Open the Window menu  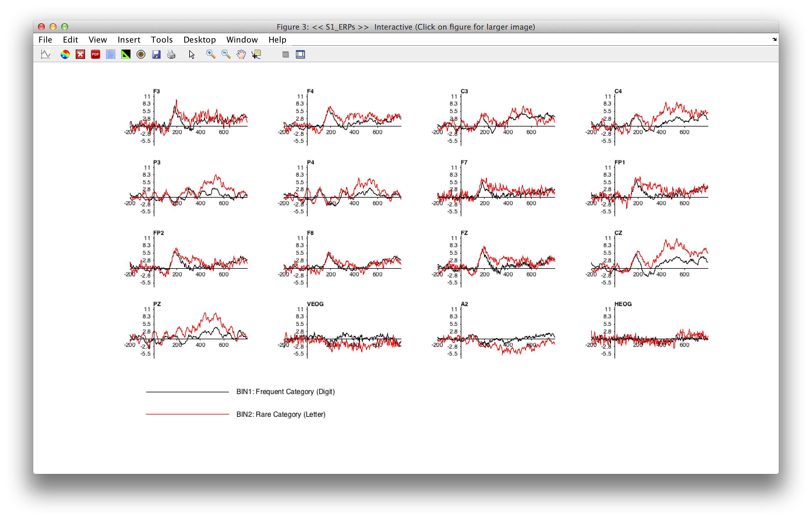[x=242, y=40]
